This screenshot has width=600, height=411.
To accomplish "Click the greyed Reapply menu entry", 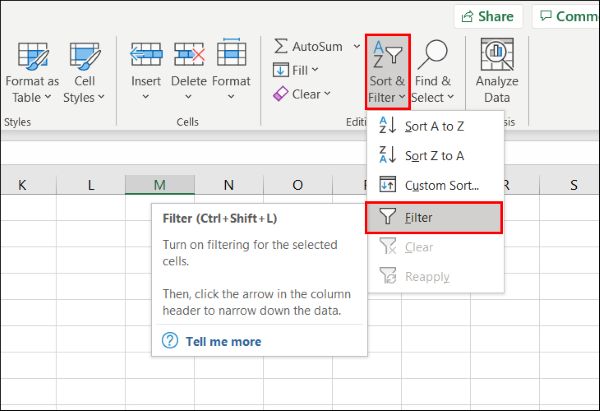I will click(x=435, y=276).
